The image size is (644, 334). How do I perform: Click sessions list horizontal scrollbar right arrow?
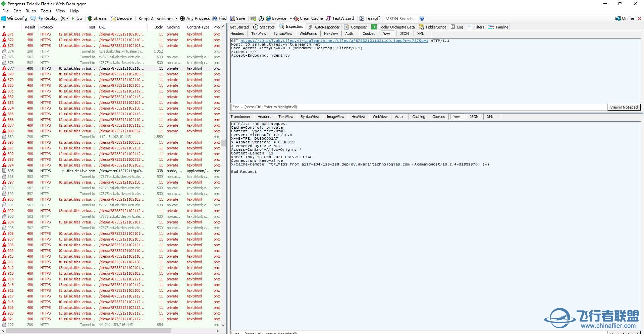click(218, 331)
